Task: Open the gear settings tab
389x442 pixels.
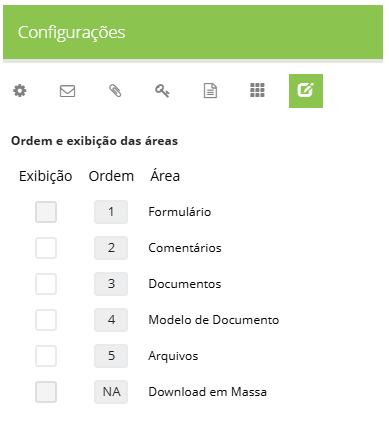Action: tap(20, 91)
